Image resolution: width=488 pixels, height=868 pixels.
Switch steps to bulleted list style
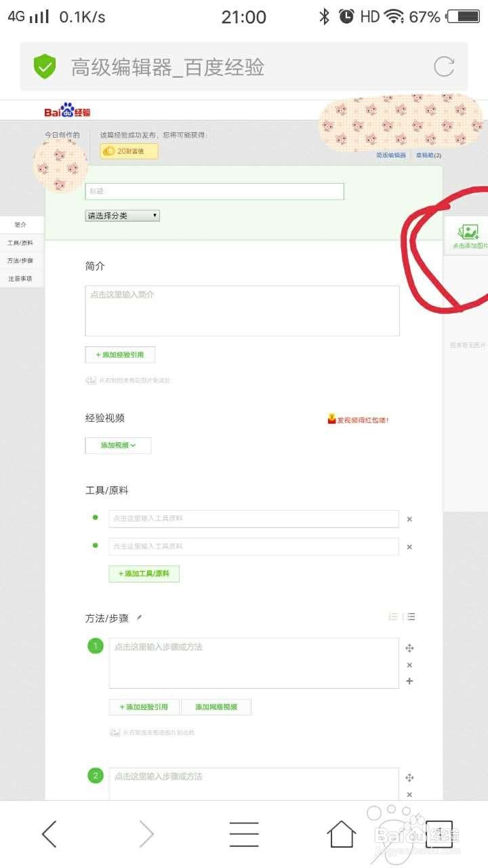(x=411, y=617)
